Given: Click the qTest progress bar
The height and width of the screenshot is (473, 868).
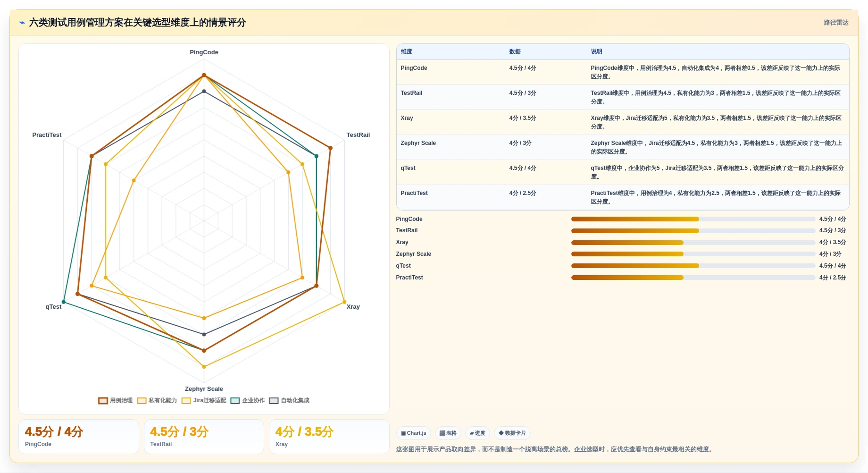Looking at the screenshot, I should click(693, 266).
